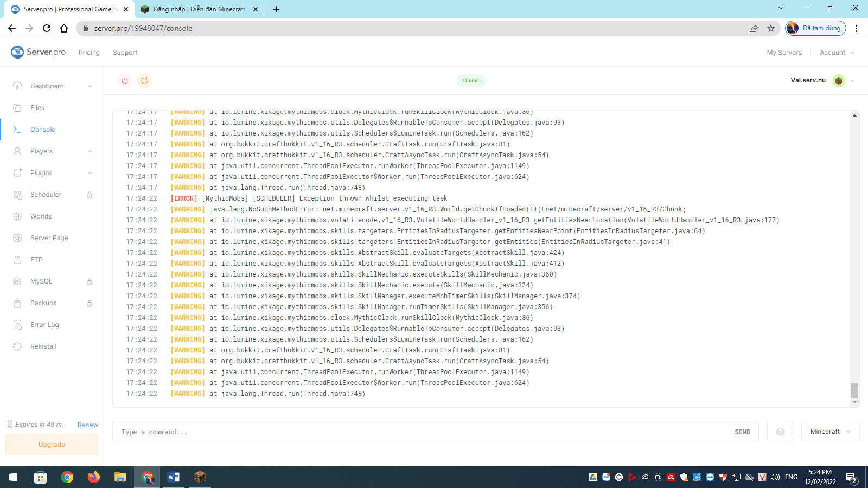The image size is (868, 488).
Task: Close the Đăng nhập Minecraft forum tab
Action: tap(256, 9)
